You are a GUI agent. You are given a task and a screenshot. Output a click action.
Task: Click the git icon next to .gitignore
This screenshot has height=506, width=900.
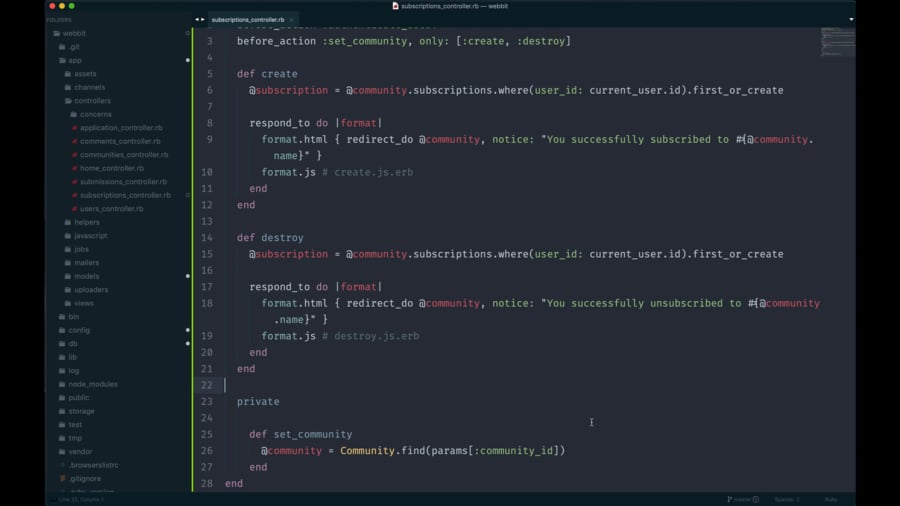[x=63, y=478]
